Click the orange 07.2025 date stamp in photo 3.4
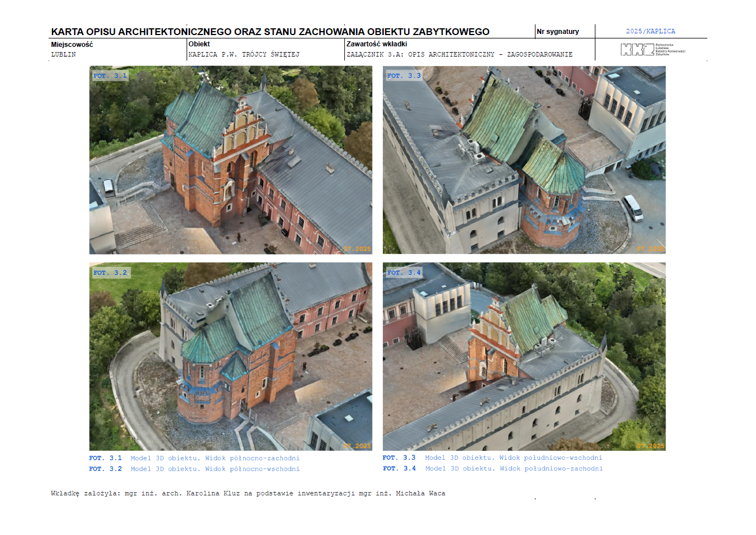 click(x=651, y=446)
